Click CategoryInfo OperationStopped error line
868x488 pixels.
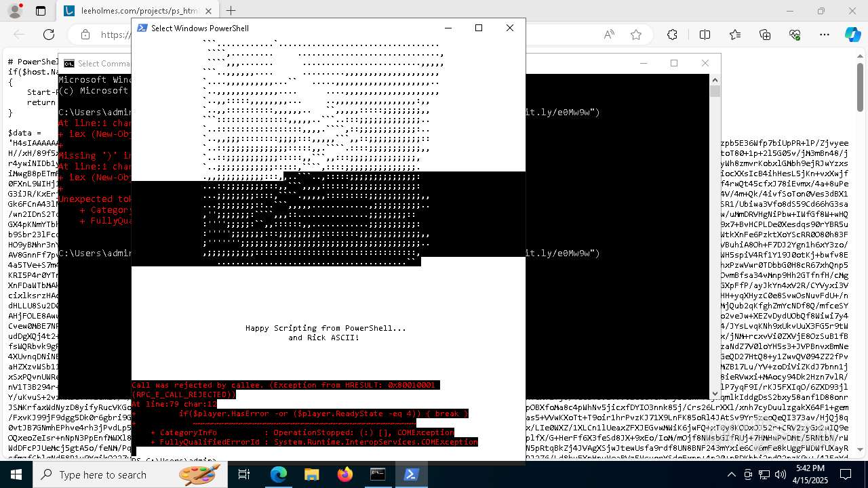[302, 432]
